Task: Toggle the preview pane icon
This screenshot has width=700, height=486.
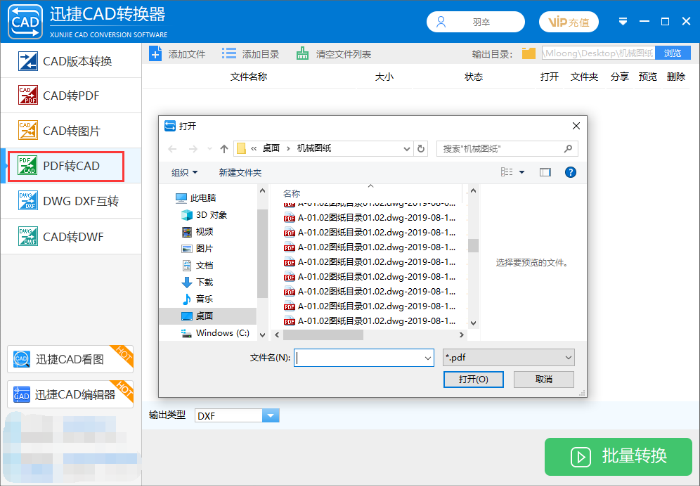Action: point(545,172)
